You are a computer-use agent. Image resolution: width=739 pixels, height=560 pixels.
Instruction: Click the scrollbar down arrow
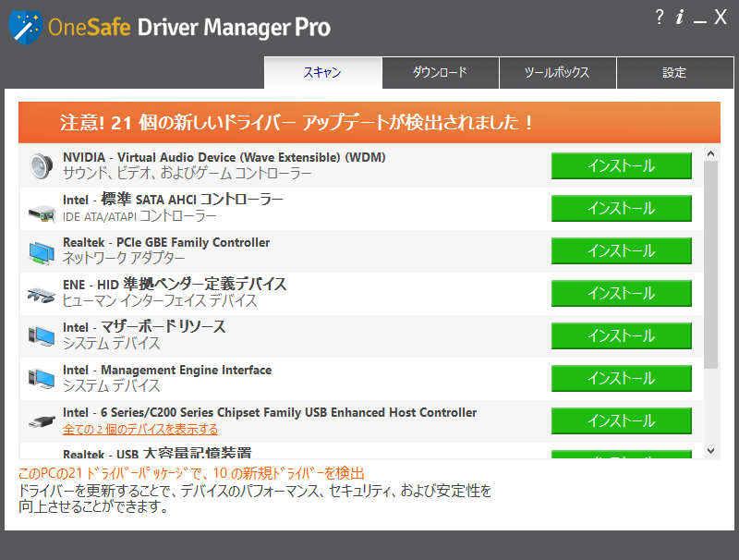(710, 451)
